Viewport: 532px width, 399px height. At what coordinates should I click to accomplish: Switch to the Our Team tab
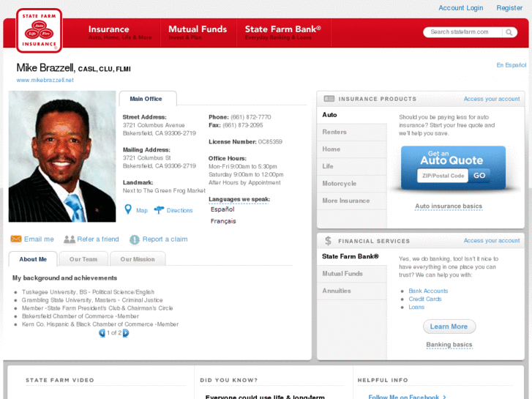(83, 259)
